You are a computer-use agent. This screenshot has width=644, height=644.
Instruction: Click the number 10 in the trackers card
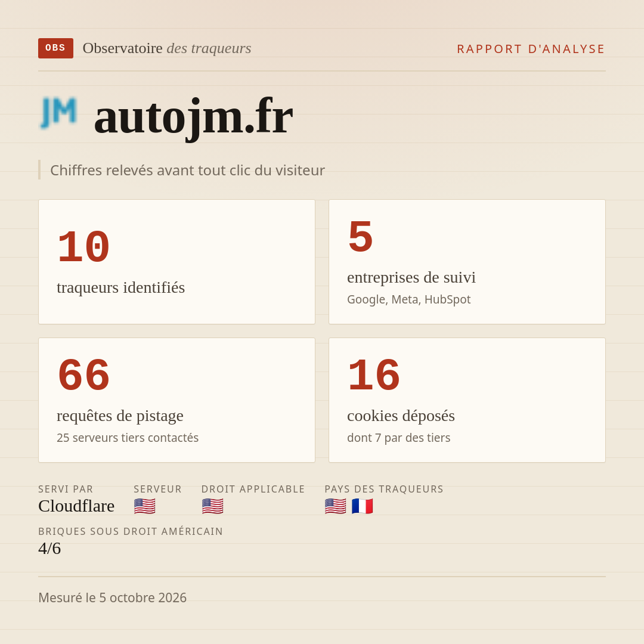point(83,247)
